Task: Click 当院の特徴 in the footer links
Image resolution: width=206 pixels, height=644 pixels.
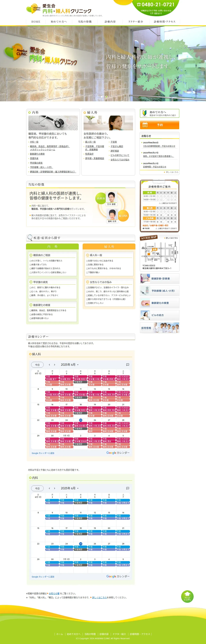Action: click(90, 634)
